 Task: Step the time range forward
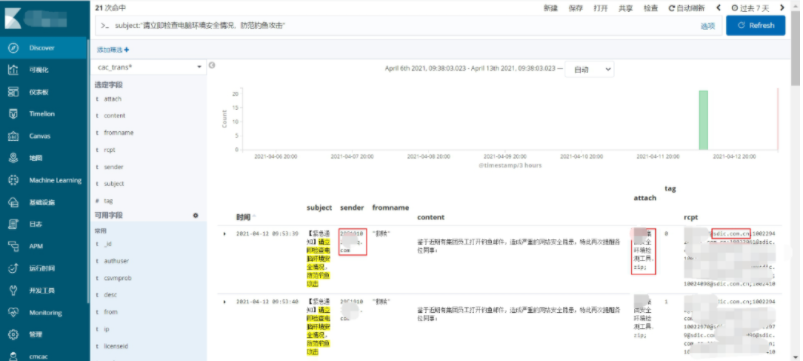click(782, 8)
